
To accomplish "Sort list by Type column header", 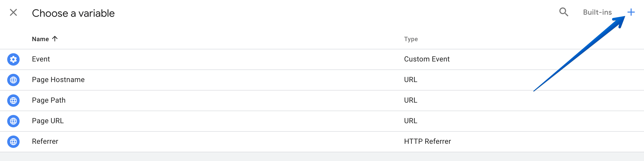I will [x=411, y=39].
